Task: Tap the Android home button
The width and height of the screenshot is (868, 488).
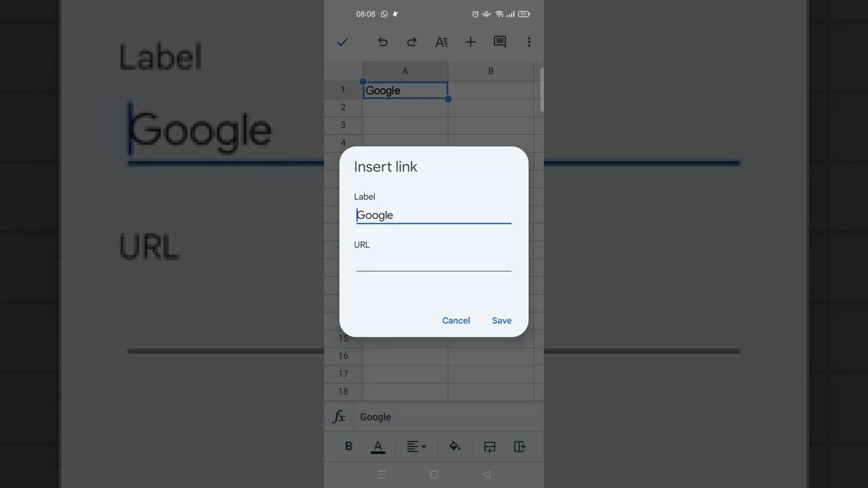Action: click(x=434, y=474)
